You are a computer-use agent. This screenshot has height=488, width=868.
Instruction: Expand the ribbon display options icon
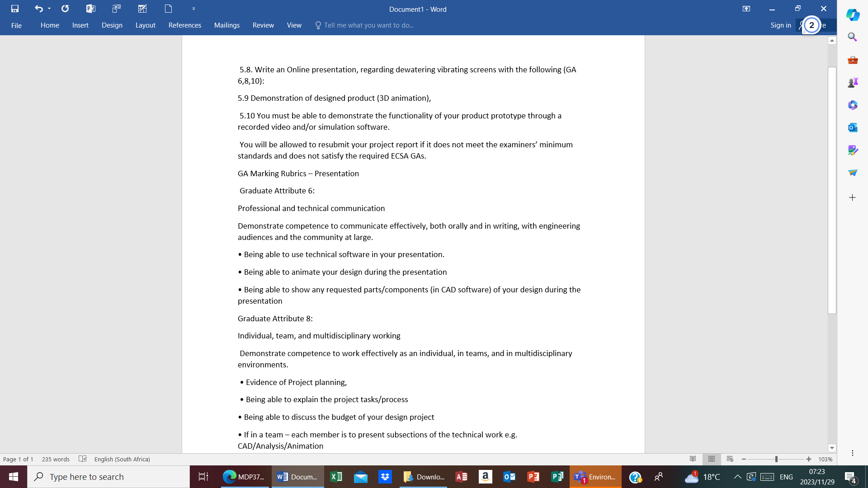click(x=747, y=9)
